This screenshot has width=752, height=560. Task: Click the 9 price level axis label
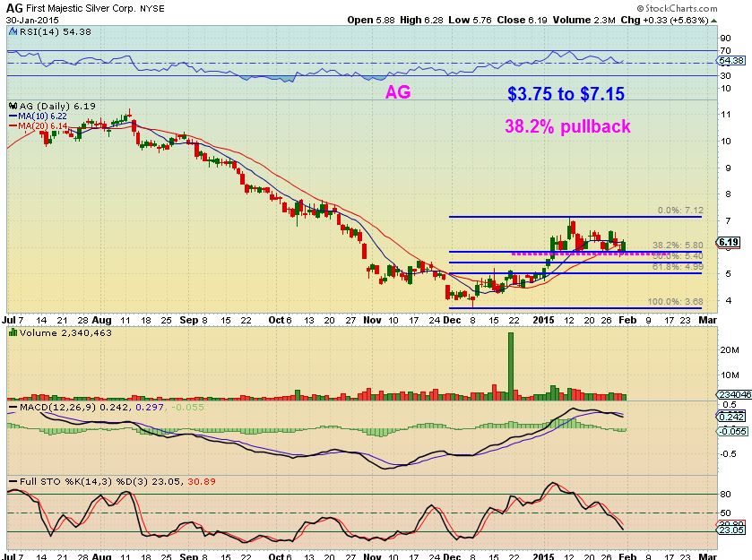point(728,168)
